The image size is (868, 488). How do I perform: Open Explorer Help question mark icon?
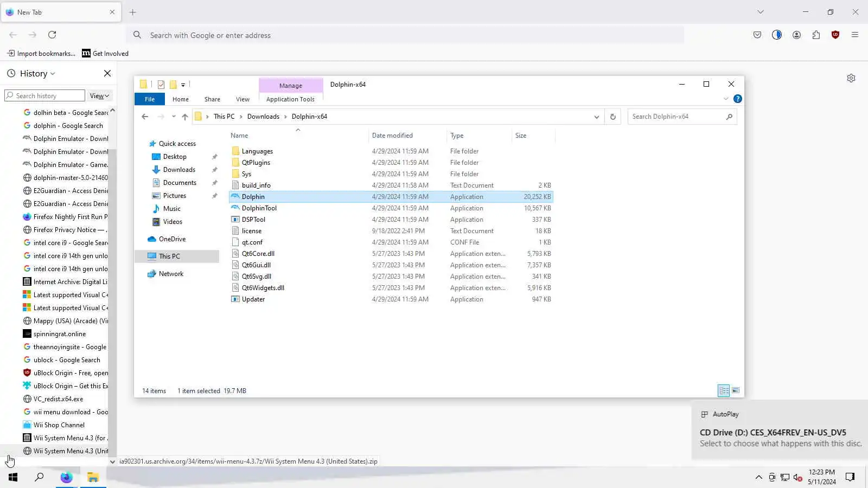click(738, 99)
